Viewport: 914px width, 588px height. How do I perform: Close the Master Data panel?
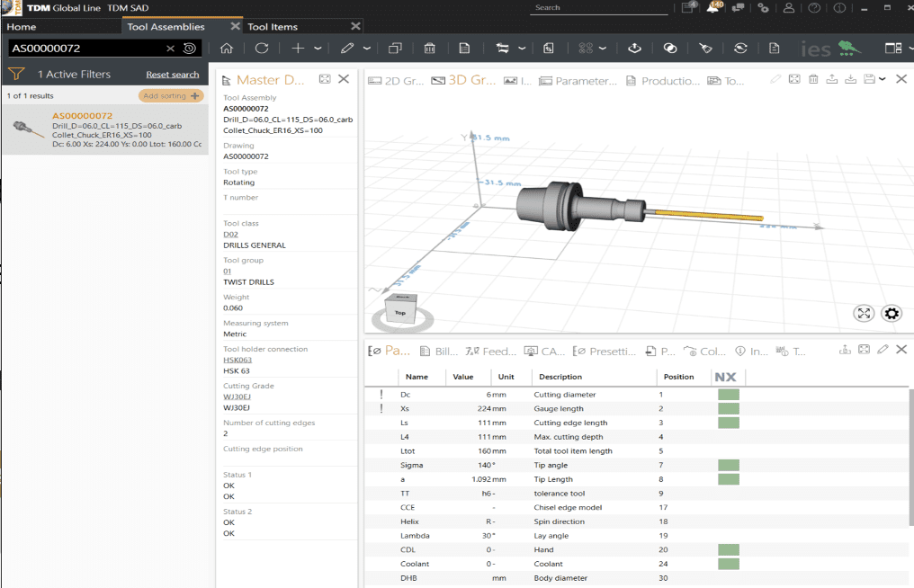344,79
